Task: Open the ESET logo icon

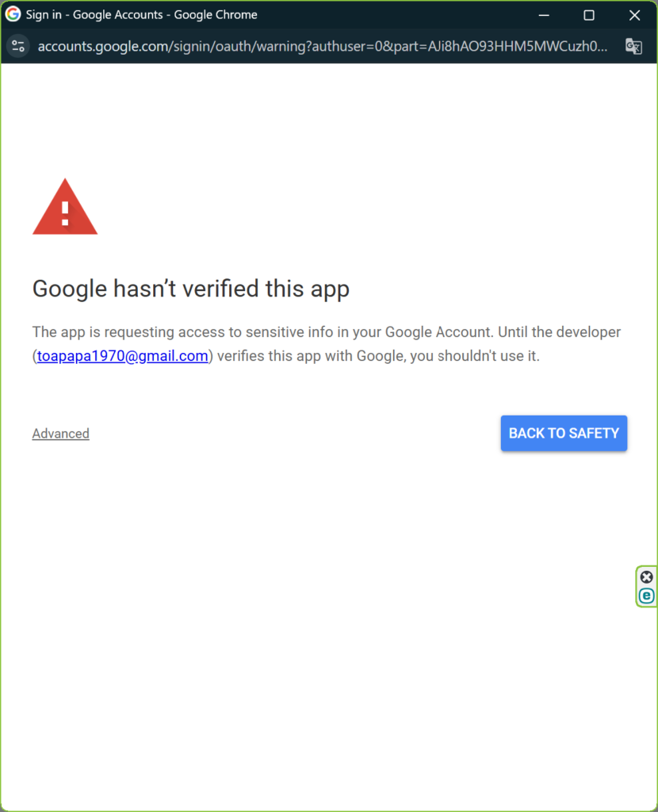Action: (647, 596)
